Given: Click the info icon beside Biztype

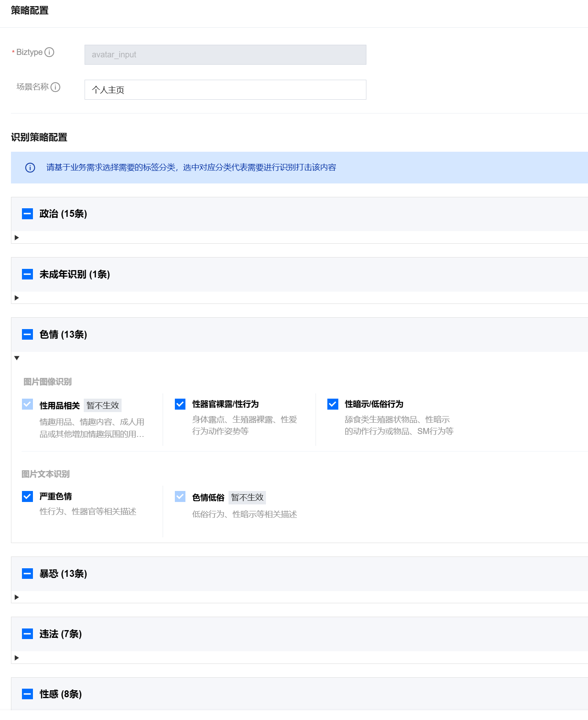Looking at the screenshot, I should pos(49,52).
